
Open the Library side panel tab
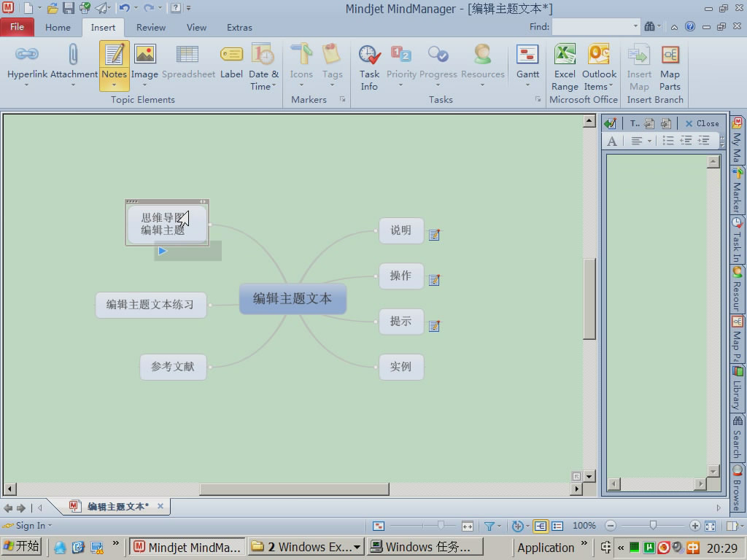click(737, 388)
